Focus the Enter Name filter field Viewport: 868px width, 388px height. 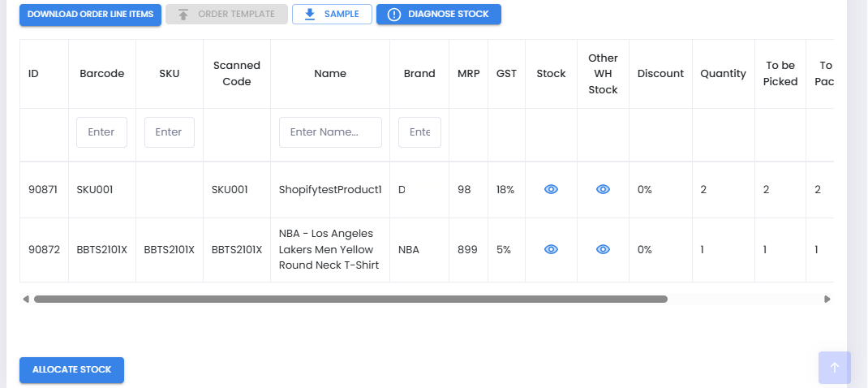coord(330,132)
